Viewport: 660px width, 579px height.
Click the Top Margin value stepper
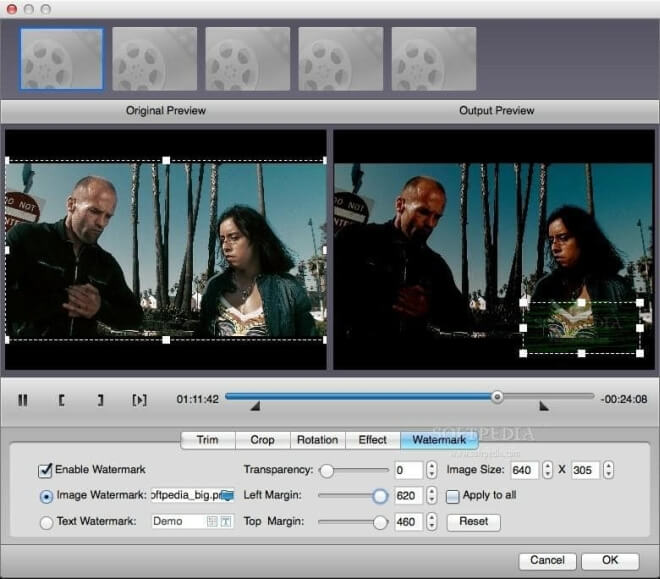[431, 522]
